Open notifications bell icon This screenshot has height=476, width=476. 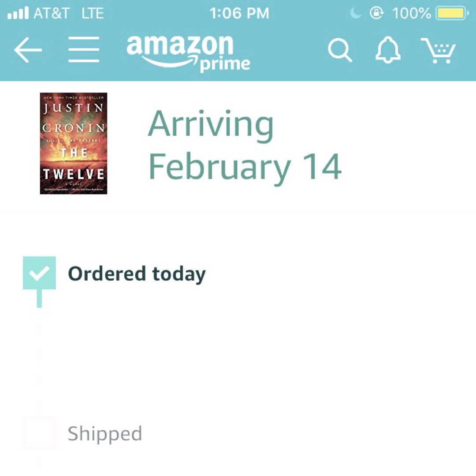pos(388,50)
